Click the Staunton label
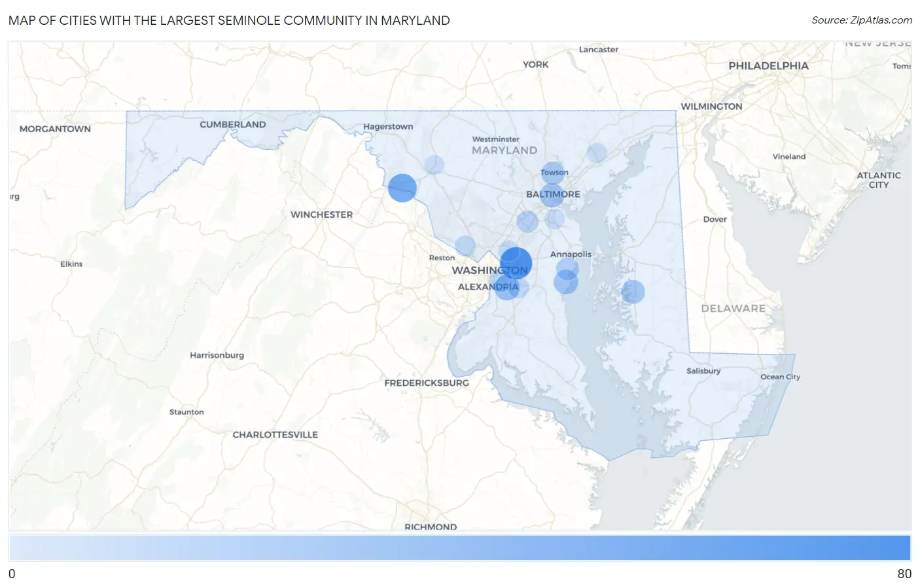The width and height of the screenshot is (920, 588). click(x=186, y=412)
